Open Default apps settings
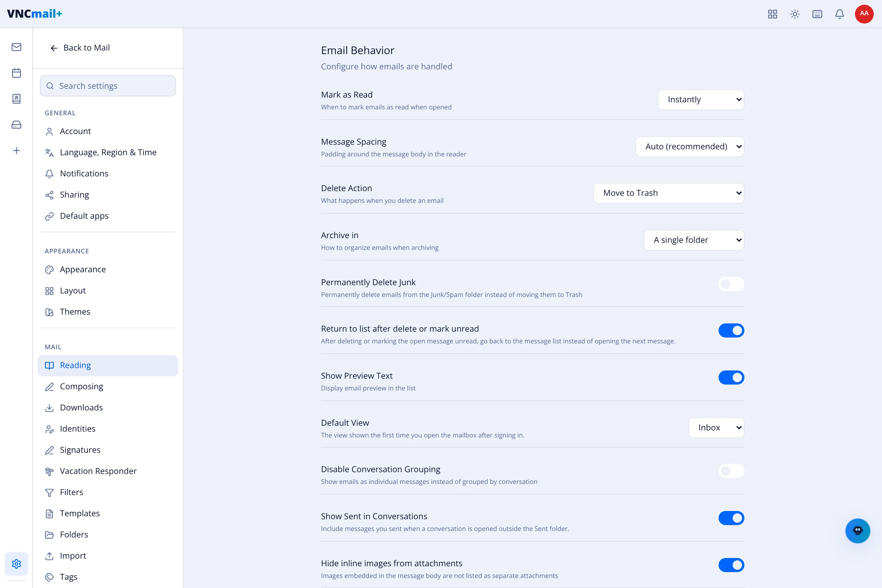The width and height of the screenshot is (882, 588). (x=108, y=216)
